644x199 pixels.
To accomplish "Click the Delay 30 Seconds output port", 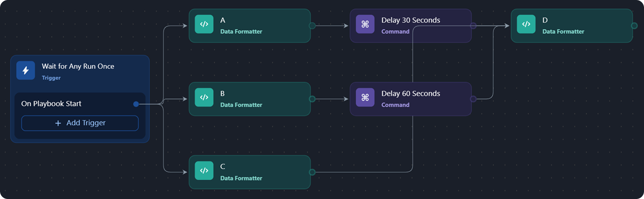I will tap(473, 26).
